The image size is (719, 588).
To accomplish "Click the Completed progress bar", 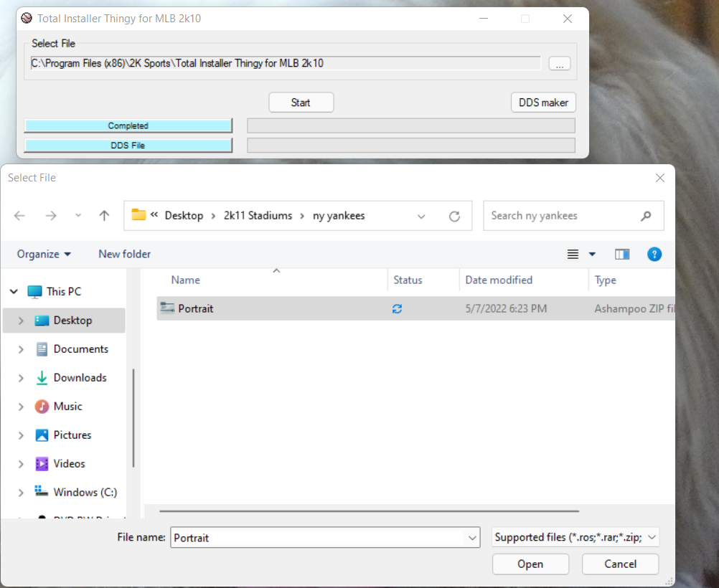I will tap(128, 125).
